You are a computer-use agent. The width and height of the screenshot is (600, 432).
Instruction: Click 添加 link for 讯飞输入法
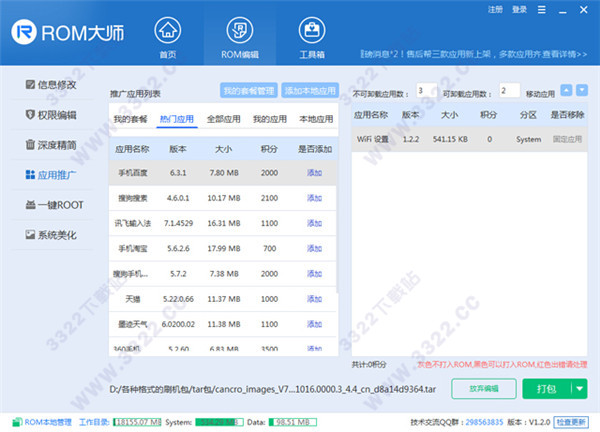[314, 222]
